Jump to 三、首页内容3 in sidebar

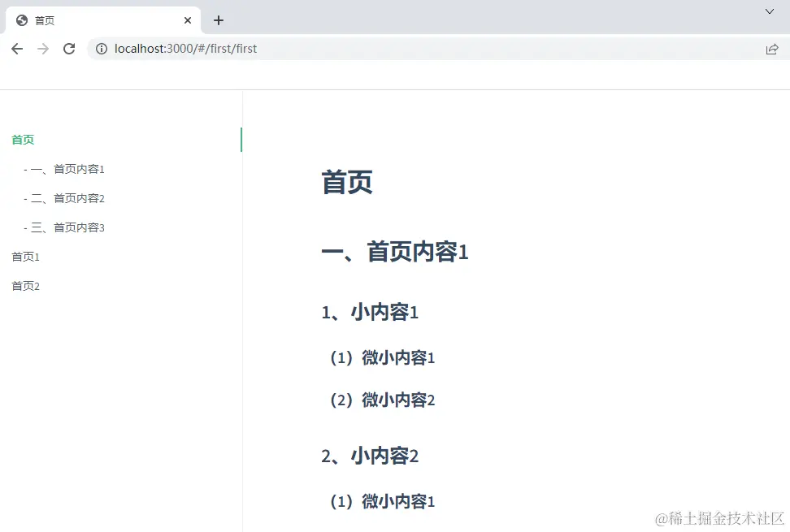click(x=64, y=227)
